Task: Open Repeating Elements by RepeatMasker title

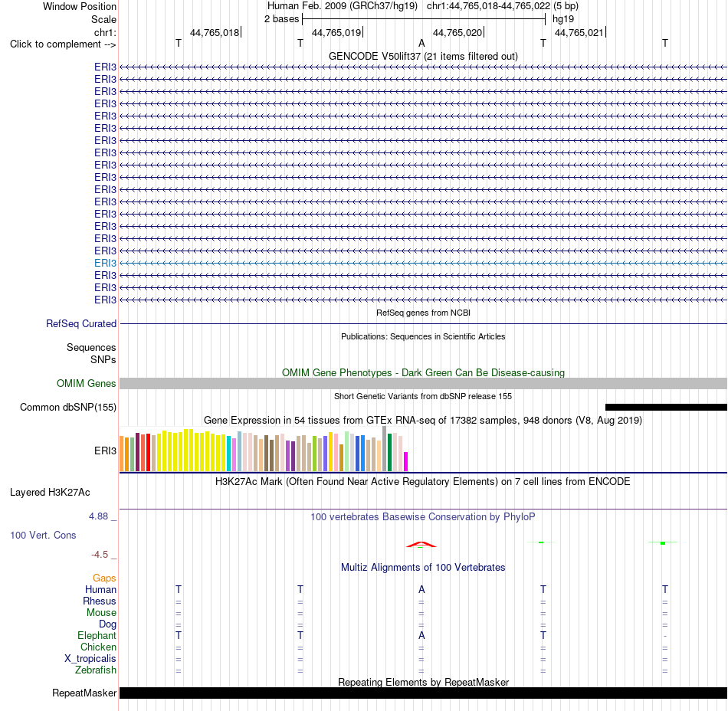Action: [x=423, y=682]
